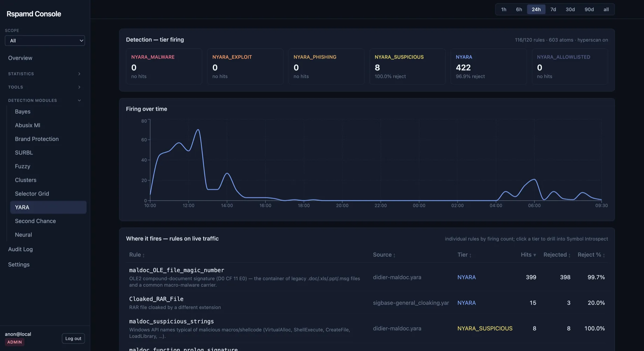Viewport: 644px width, 351px height.
Task: Click the 06:00 peak on firing chart
Action: 534,180
